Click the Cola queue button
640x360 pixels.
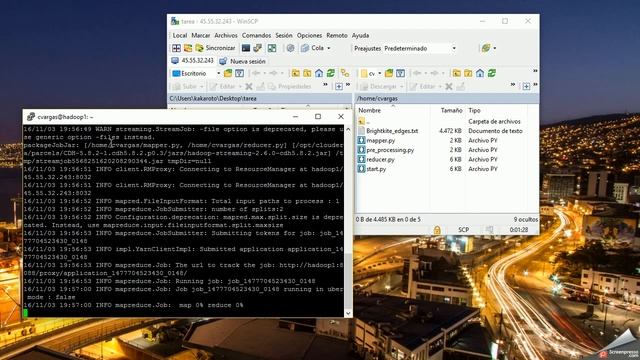313,48
